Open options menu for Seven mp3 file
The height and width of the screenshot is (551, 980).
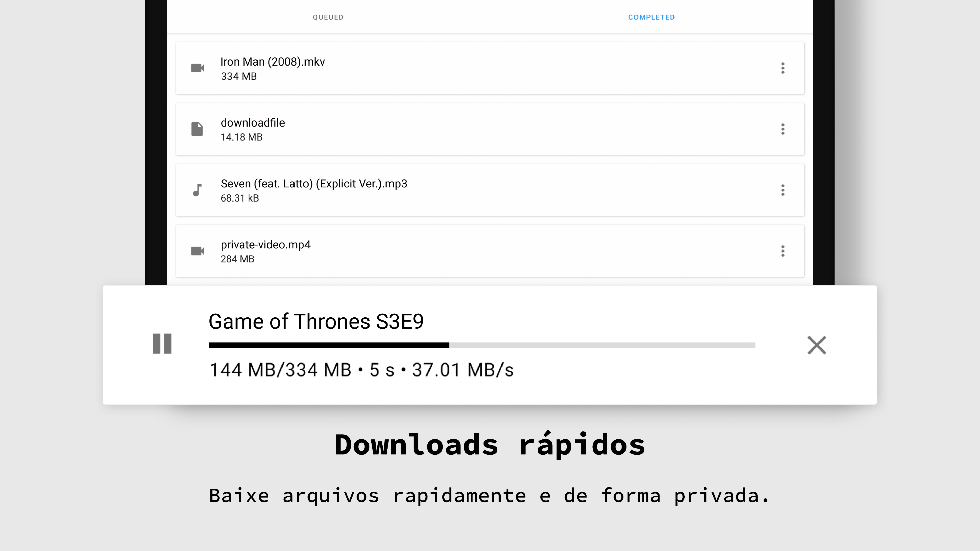tap(782, 190)
